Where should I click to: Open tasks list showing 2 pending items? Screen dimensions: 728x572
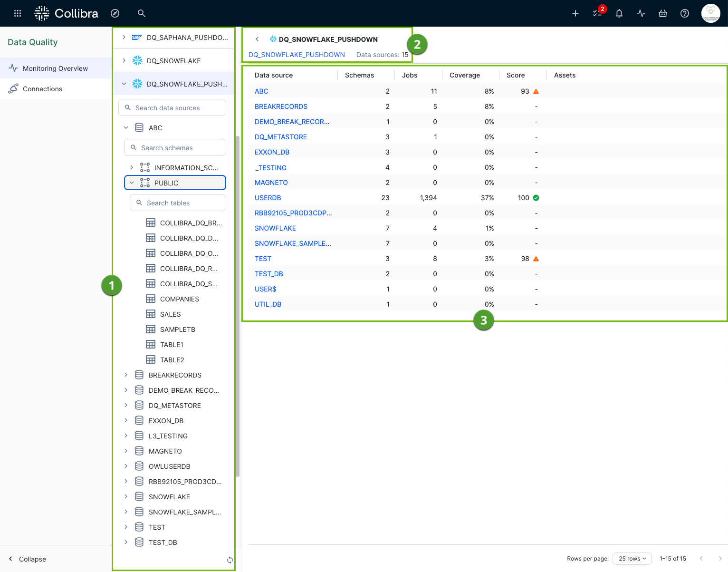tap(597, 13)
